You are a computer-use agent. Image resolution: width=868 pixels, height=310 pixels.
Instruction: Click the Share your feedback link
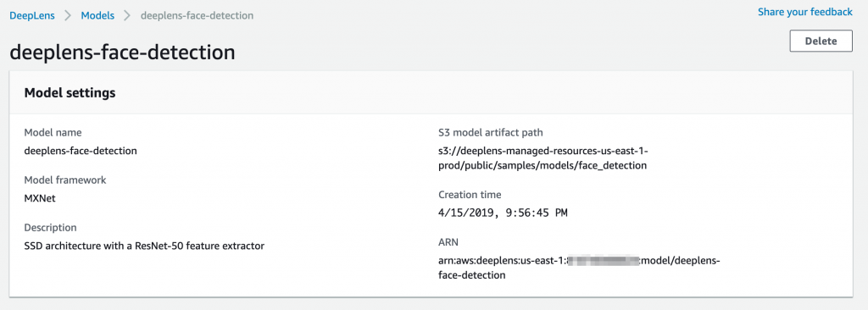(x=805, y=12)
